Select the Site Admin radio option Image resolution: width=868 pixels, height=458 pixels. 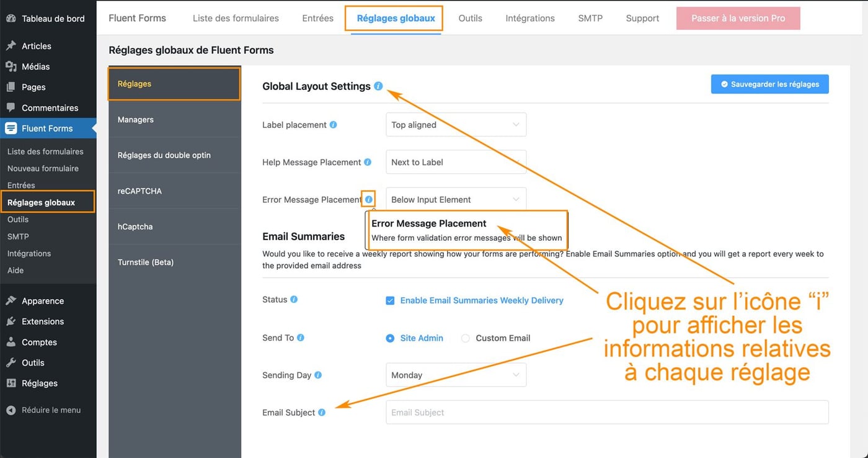tap(390, 338)
